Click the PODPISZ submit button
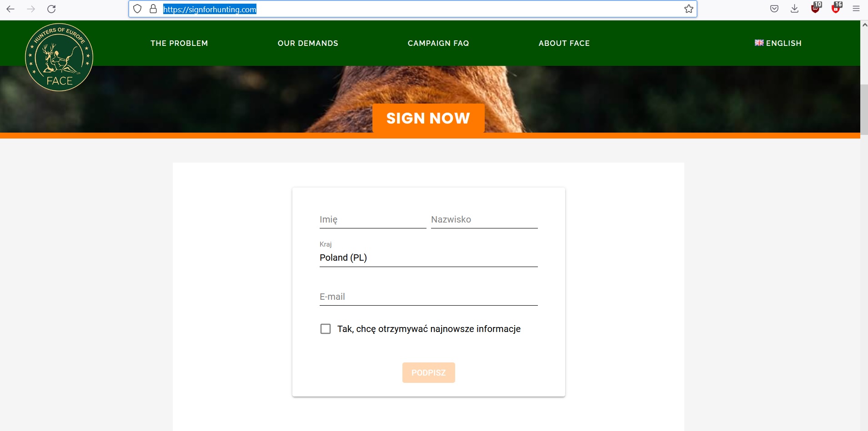The width and height of the screenshot is (868, 431). pos(428,372)
